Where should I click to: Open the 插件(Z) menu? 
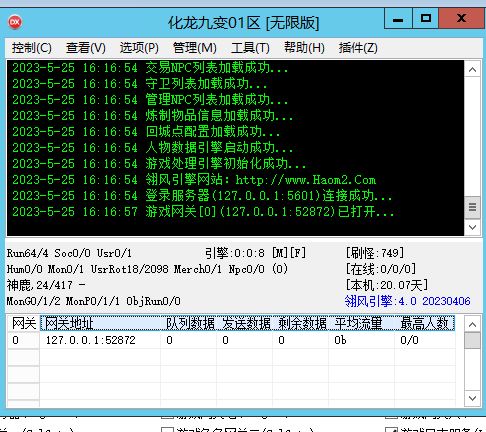coord(358,48)
